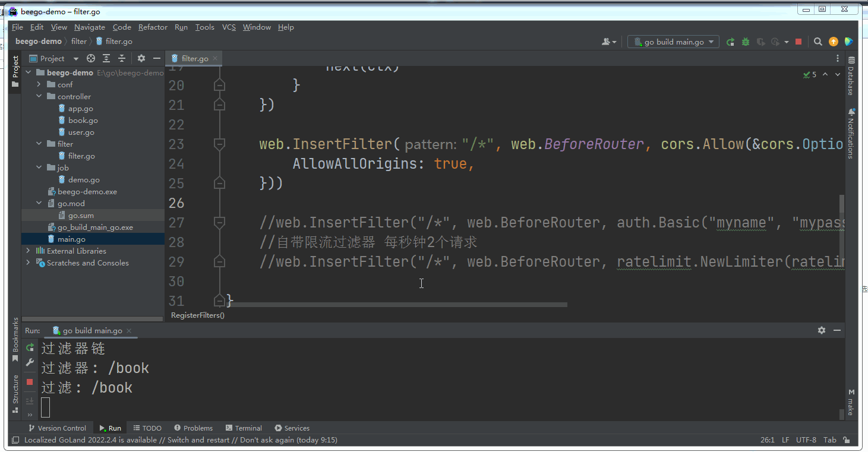Click UTF-8 encoding in status bar
This screenshot has height=452, width=868.
806,440
